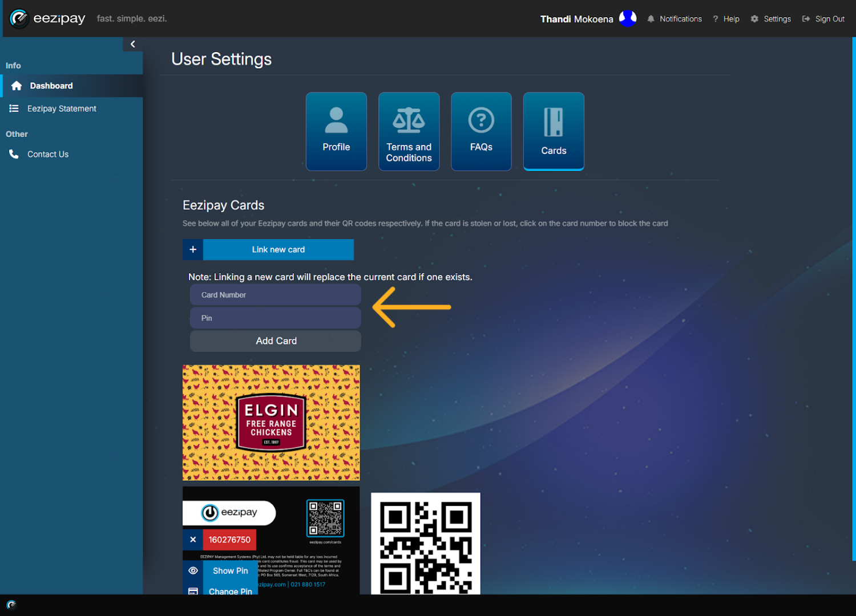Viewport: 856px width, 616px height.
Task: Open Settings gear in header
Action: (x=770, y=19)
